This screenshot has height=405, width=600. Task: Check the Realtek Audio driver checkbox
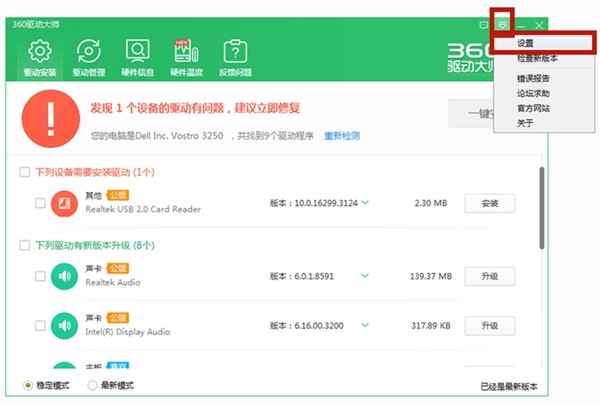click(40, 276)
